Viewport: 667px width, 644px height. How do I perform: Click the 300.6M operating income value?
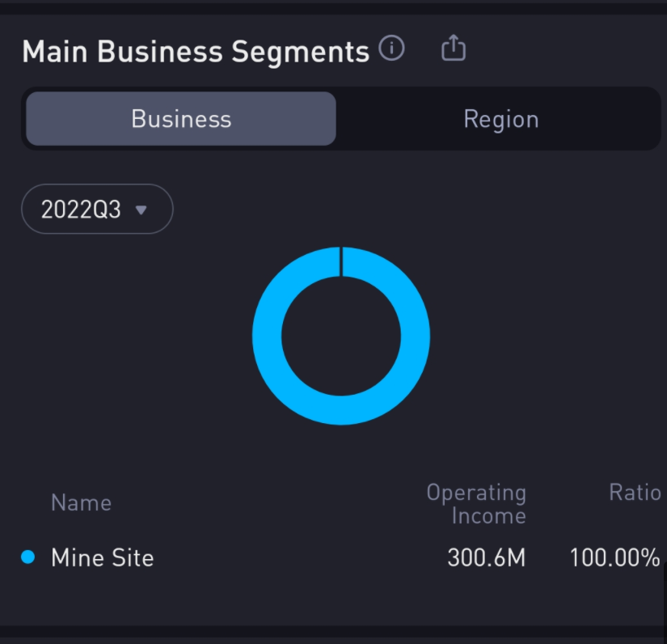[x=486, y=557]
